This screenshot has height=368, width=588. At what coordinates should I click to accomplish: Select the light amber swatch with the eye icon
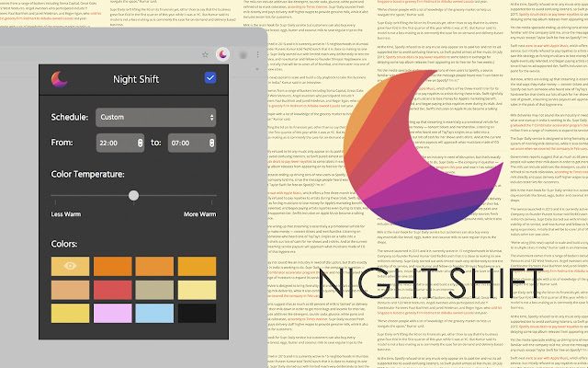coord(70,266)
